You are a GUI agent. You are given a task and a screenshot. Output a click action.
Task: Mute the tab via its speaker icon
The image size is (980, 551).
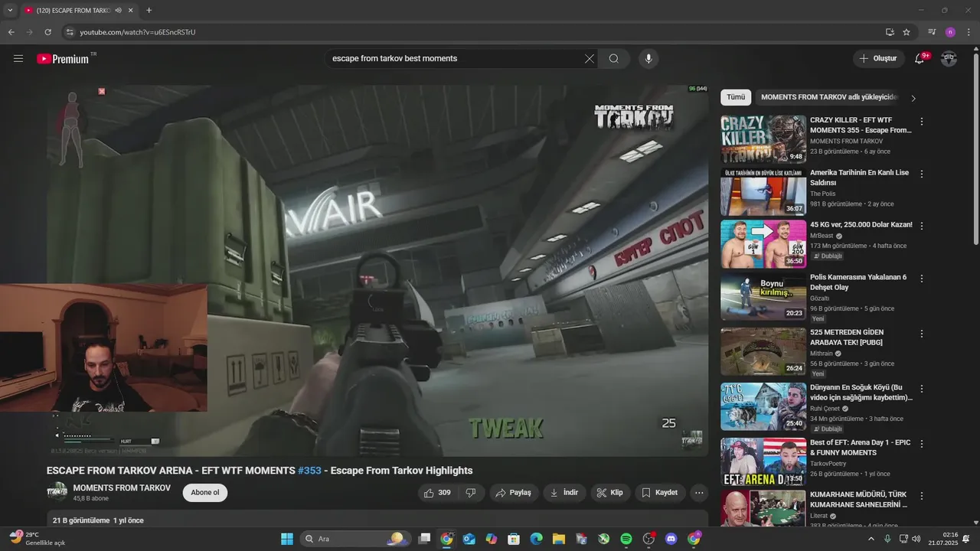point(118,11)
